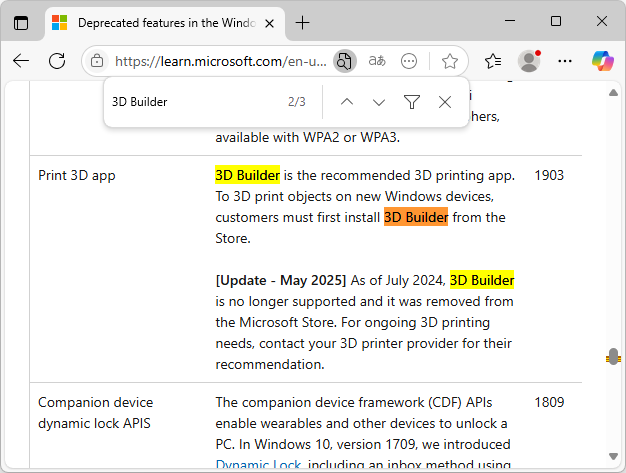
Task: Open the feedback ellipsis-circle icon in address bar
Action: coord(409,61)
